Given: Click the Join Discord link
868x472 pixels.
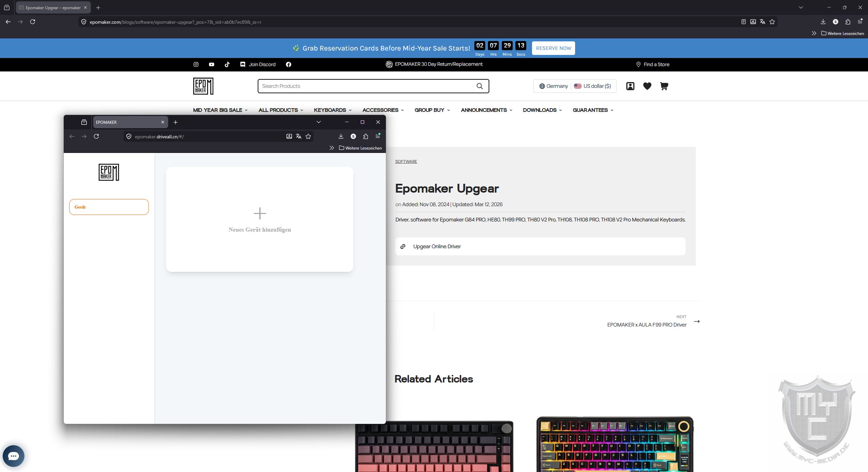Looking at the screenshot, I should tap(258, 64).
